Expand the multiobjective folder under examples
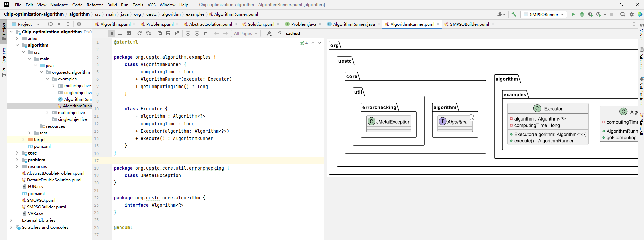Screen dimensions: 644x240 click(x=53, y=86)
